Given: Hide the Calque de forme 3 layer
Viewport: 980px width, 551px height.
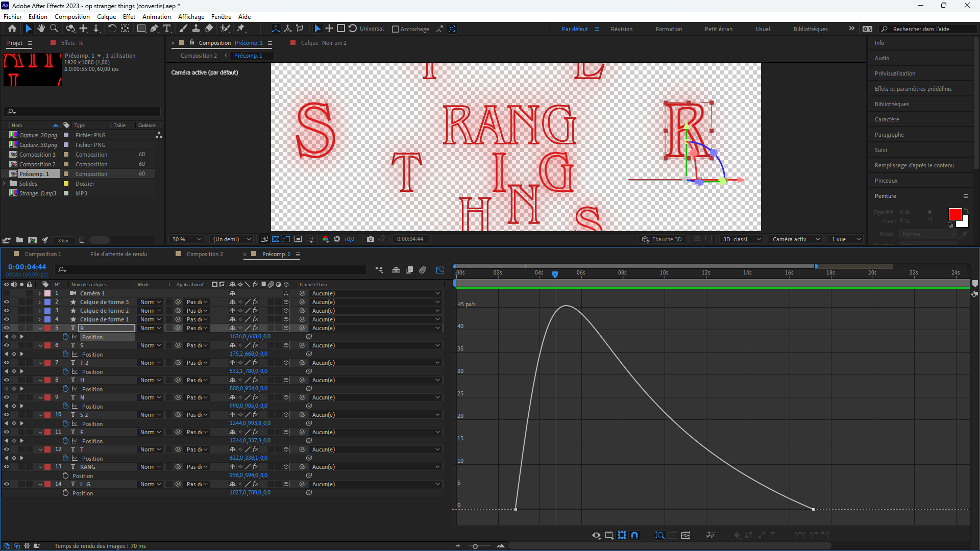Looking at the screenshot, I should click(x=7, y=302).
